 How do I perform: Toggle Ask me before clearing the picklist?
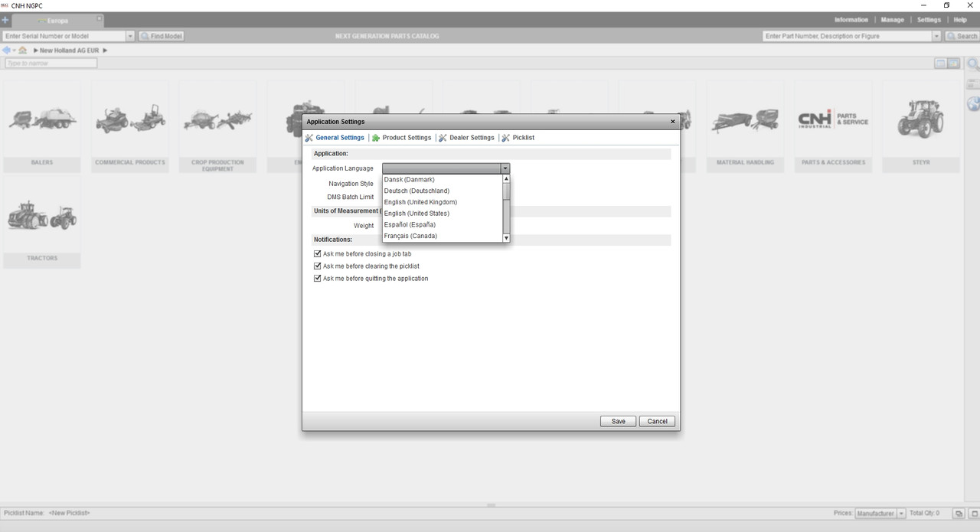[318, 266]
